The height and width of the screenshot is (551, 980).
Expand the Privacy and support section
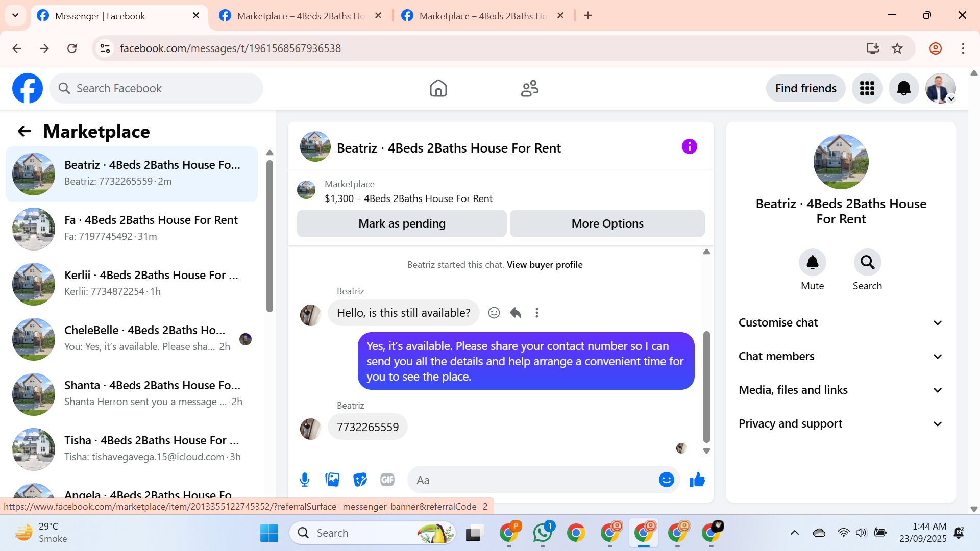click(x=841, y=423)
